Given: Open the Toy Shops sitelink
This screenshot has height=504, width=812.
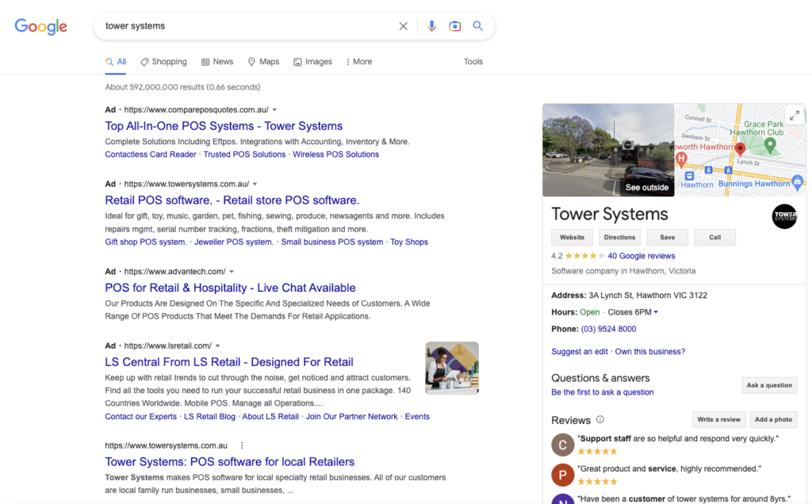Looking at the screenshot, I should click(x=409, y=242).
